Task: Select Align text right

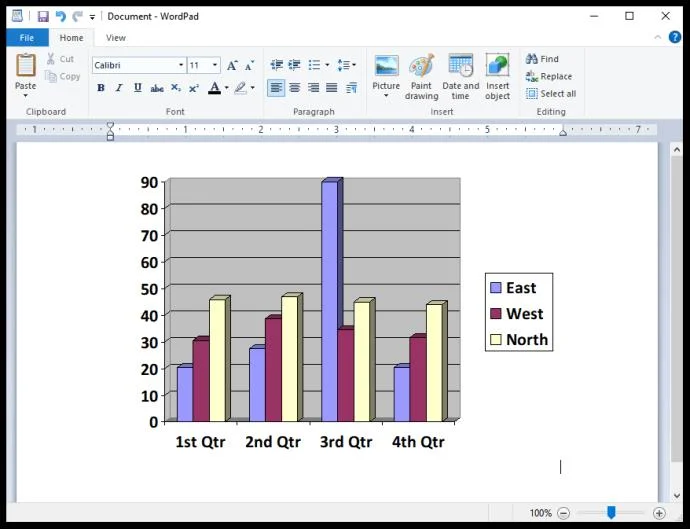Action: click(x=313, y=88)
